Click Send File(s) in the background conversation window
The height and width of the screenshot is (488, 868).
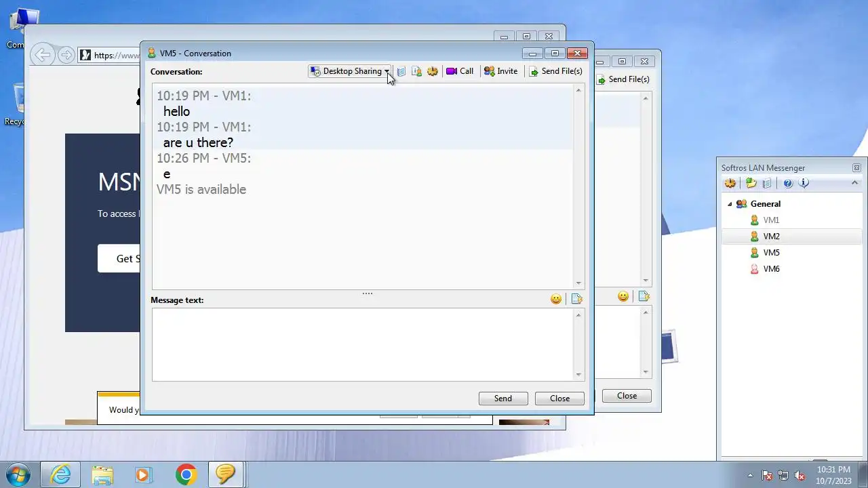pos(623,79)
